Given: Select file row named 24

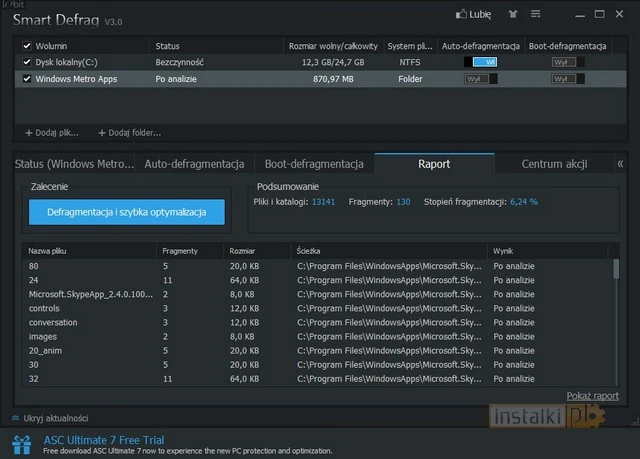Looking at the screenshot, I should click(x=318, y=280).
